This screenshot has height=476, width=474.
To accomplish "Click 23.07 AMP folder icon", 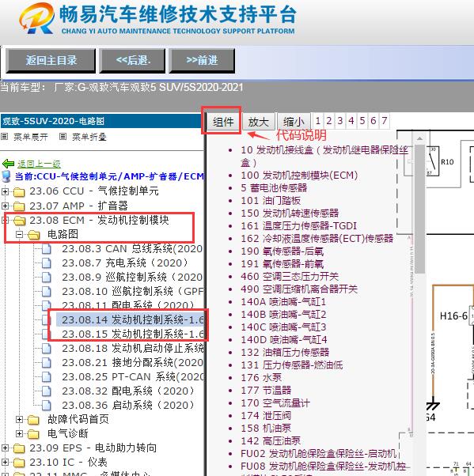I will 19,206.
